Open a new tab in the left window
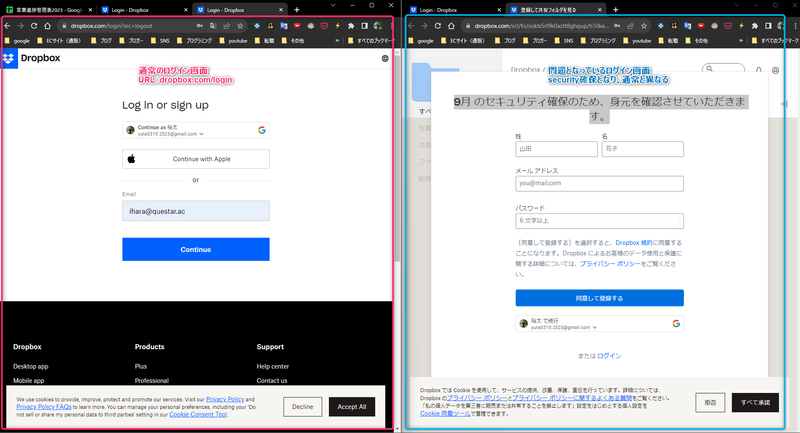The height and width of the screenshot is (433, 800). (x=296, y=10)
